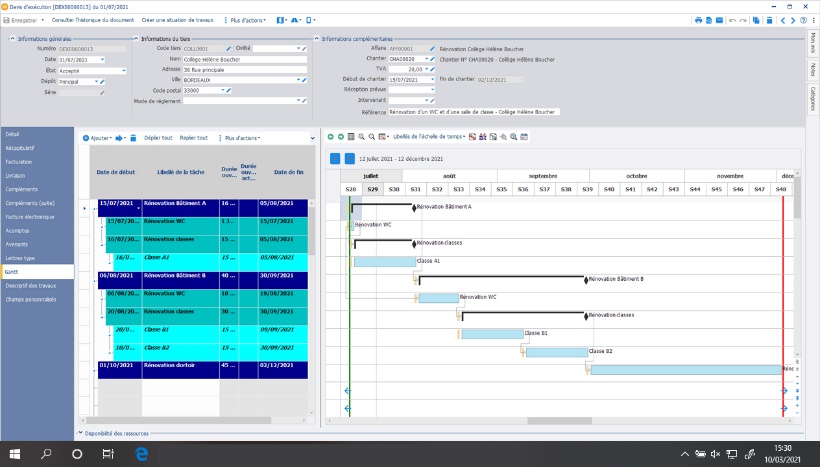Open Ajouter dropdown in task toolbar
This screenshot has width=820, height=467.
pos(97,138)
